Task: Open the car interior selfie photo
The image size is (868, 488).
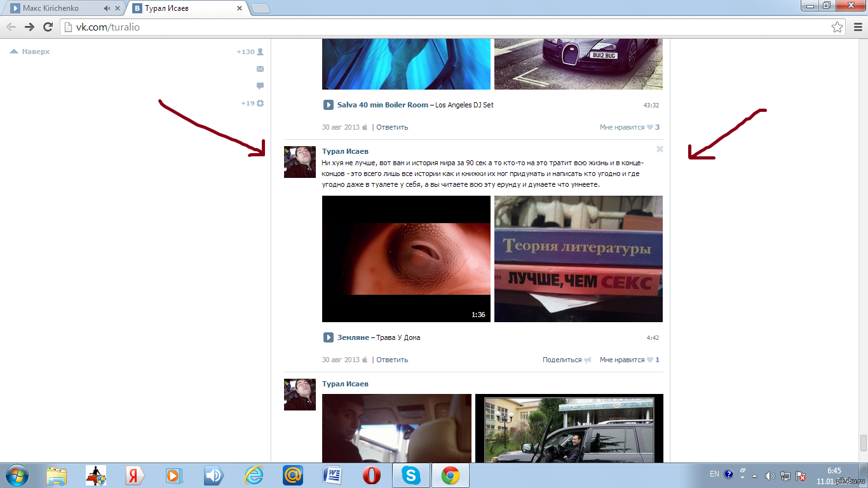Action: [397, 428]
